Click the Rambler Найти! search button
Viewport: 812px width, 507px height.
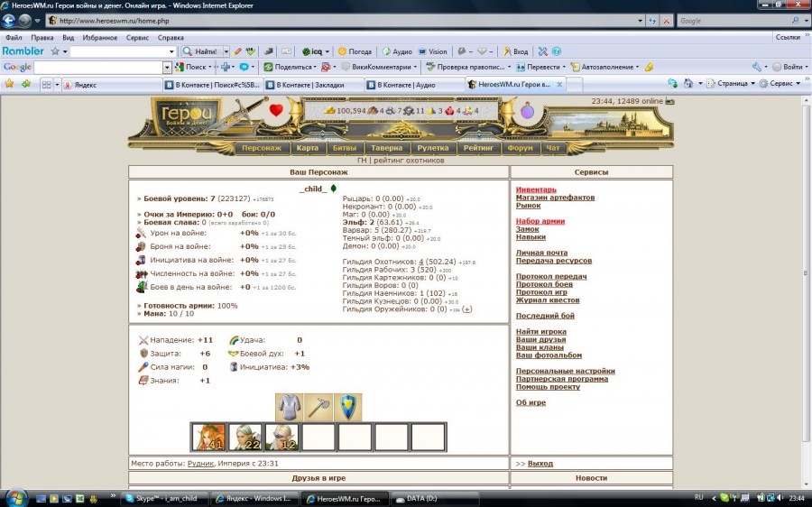point(201,51)
